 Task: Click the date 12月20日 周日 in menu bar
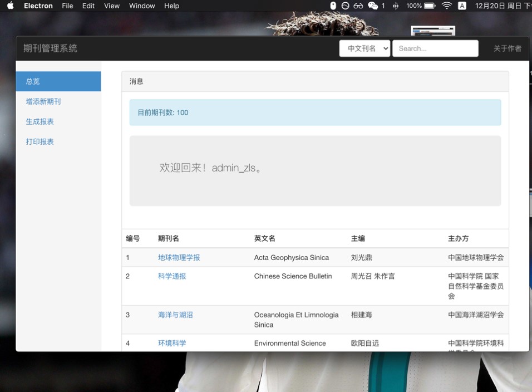tap(498, 6)
